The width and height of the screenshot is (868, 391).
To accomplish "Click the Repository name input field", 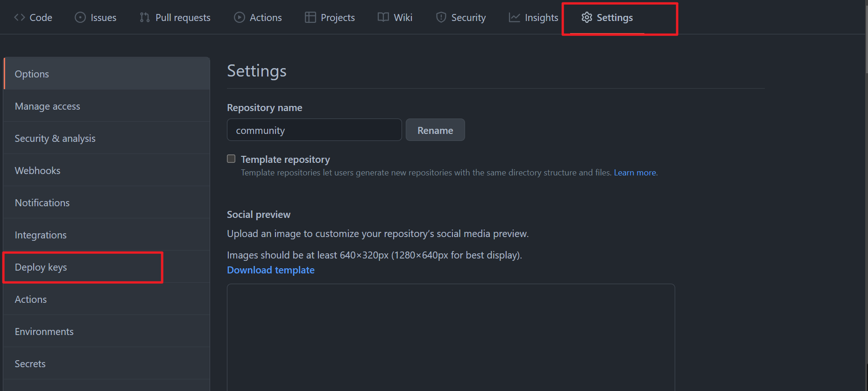I will tap(314, 130).
